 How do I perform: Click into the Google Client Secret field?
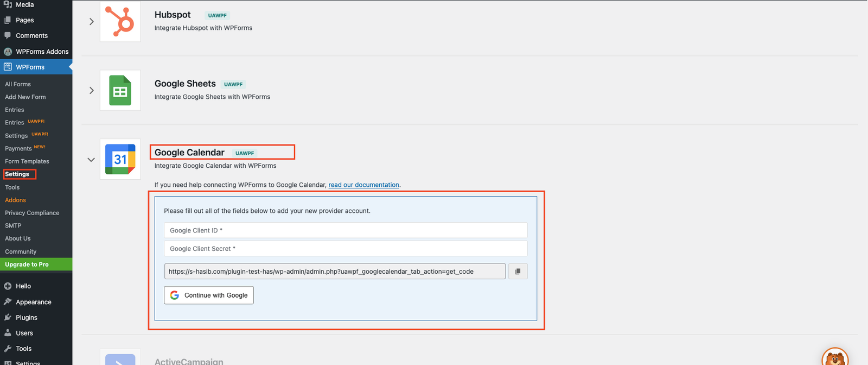346,249
